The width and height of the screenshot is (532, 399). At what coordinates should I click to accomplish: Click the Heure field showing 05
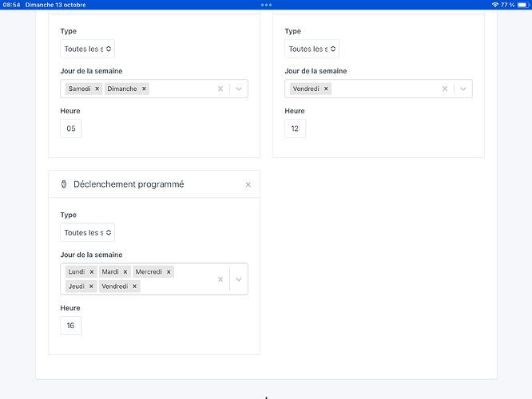pos(71,128)
